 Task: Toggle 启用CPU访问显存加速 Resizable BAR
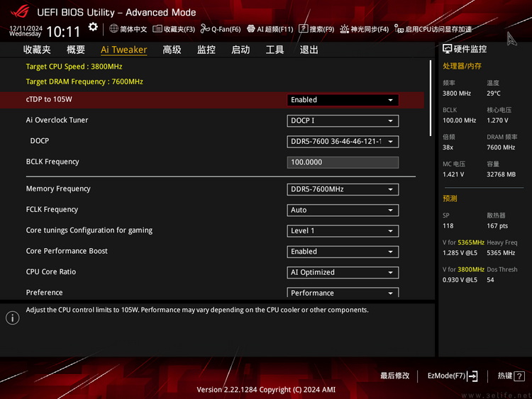[x=433, y=29]
